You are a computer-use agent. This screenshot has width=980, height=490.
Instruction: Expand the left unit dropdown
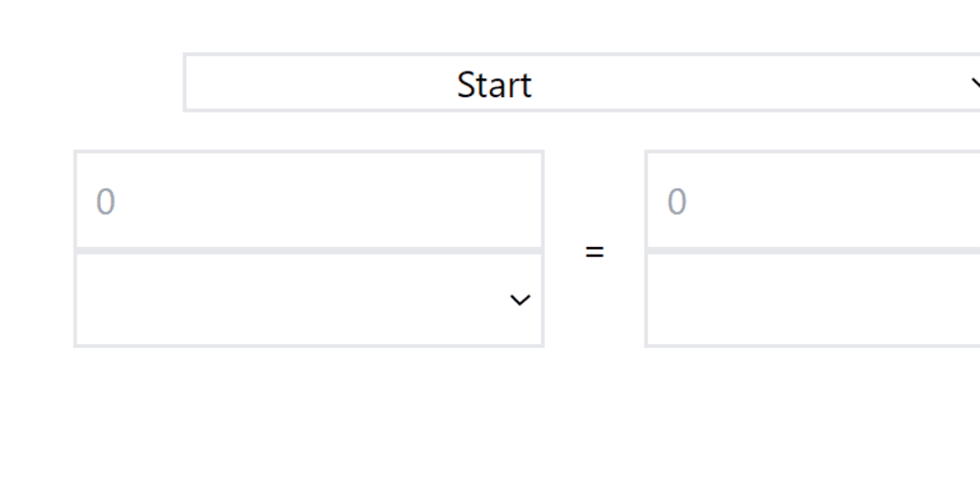[309, 300]
